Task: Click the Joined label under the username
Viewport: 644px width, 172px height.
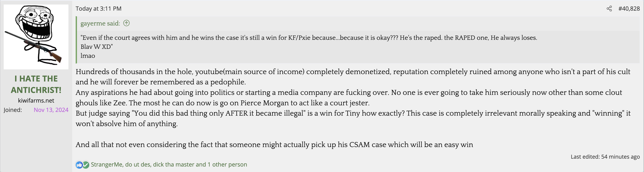Action: point(13,110)
